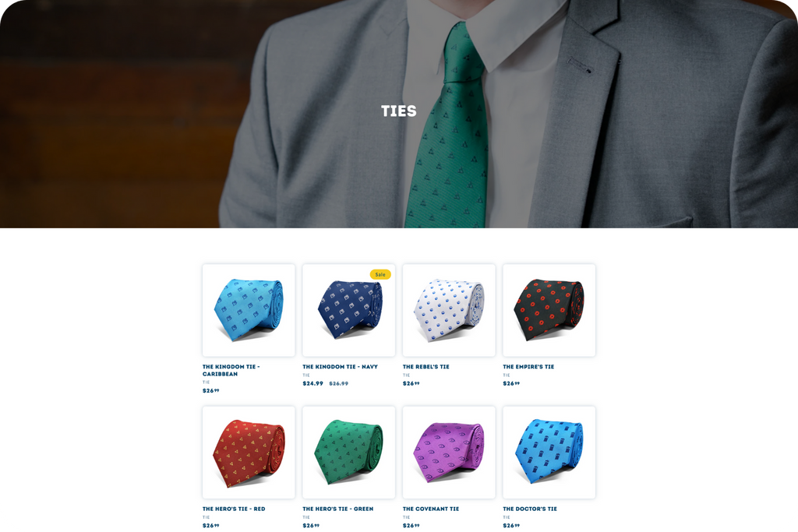Screen dimensions: 798x532
Task: View the blue Doctor's Tie image
Action: tap(549, 452)
